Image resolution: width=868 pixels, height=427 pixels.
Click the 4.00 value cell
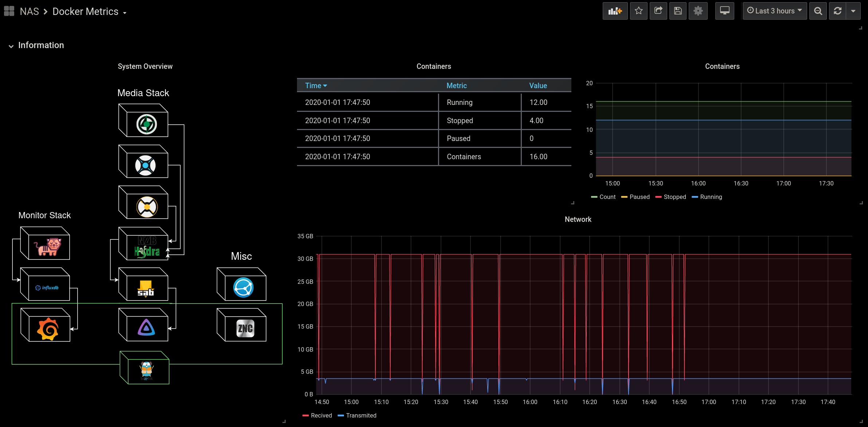point(546,121)
